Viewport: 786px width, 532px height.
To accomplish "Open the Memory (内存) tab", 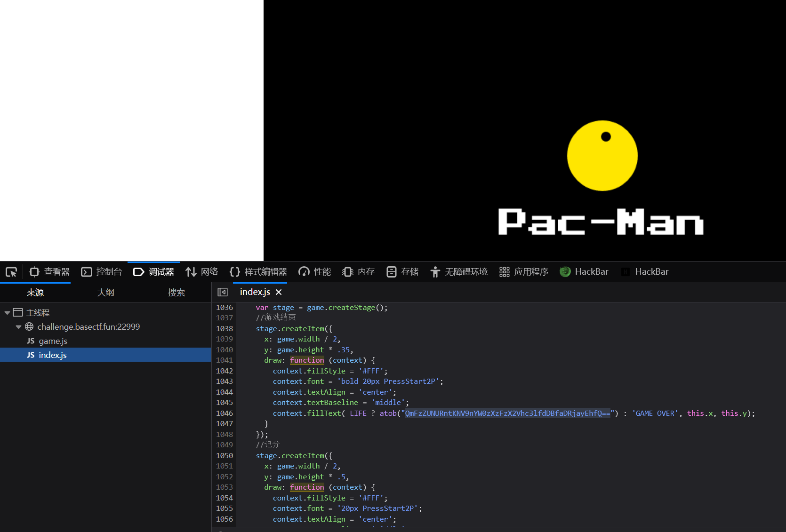I will pyautogui.click(x=358, y=272).
